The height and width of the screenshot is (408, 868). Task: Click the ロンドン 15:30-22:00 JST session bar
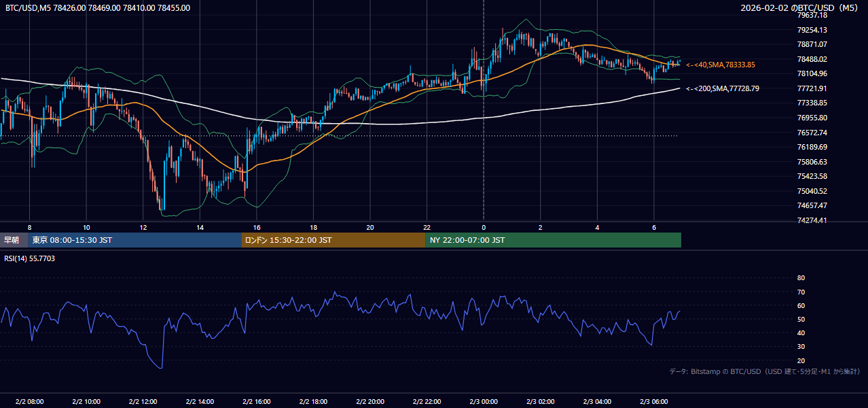pyautogui.click(x=333, y=240)
